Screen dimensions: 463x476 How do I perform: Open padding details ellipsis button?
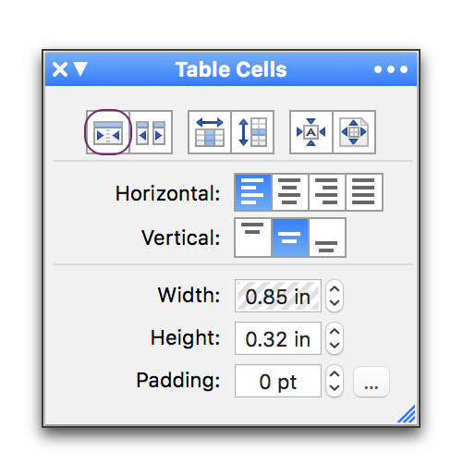coord(372,381)
